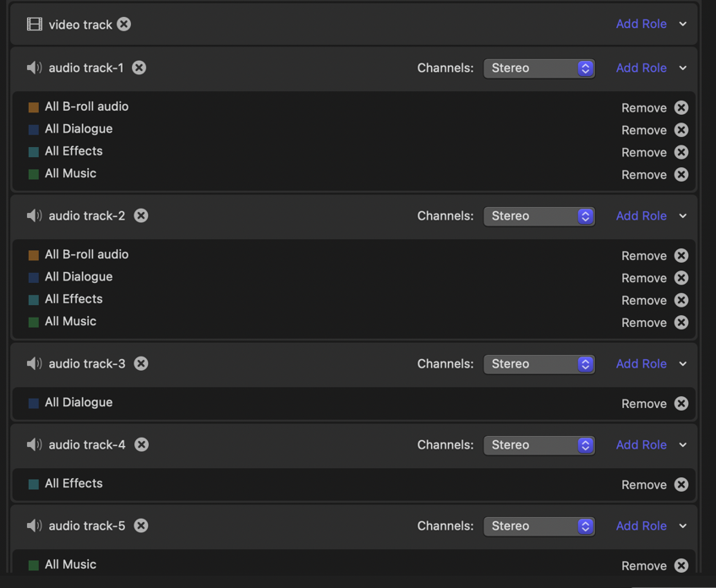Collapse audio track-2 with its chevron
The width and height of the screenshot is (716, 588).
[683, 216]
